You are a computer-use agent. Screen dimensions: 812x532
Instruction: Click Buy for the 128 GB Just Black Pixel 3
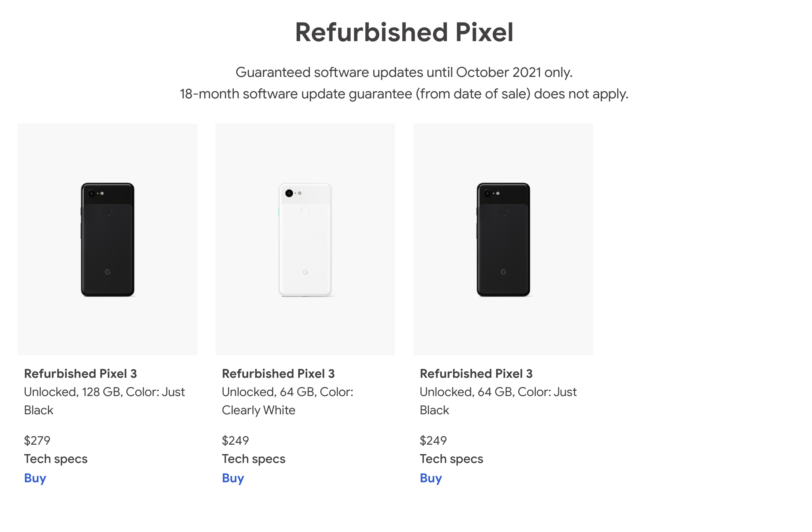click(x=34, y=478)
